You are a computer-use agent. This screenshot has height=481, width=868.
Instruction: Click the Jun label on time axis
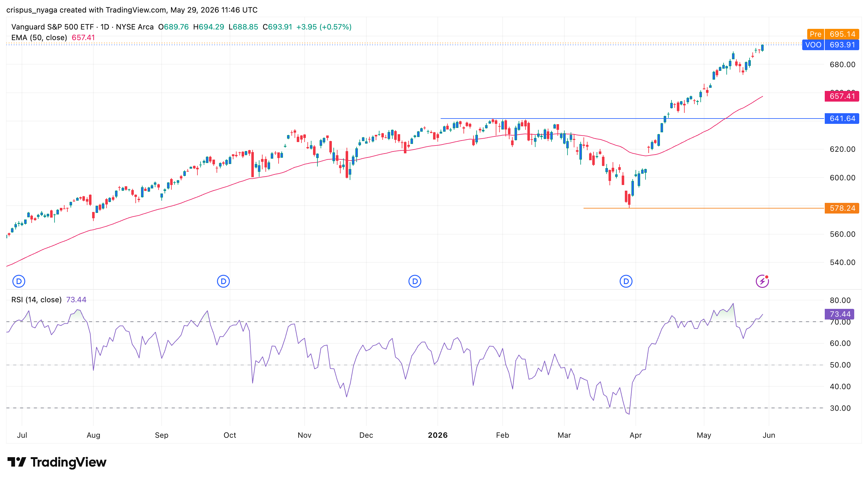click(769, 435)
